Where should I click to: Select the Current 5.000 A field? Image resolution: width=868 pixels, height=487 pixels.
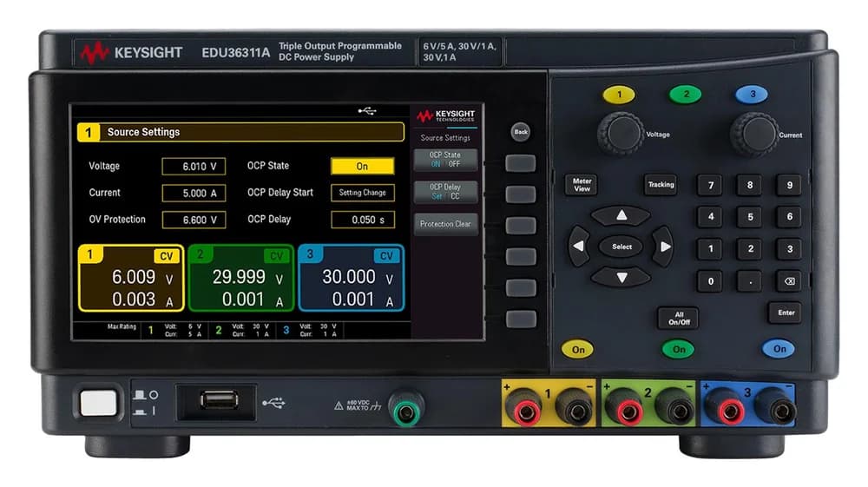point(194,193)
